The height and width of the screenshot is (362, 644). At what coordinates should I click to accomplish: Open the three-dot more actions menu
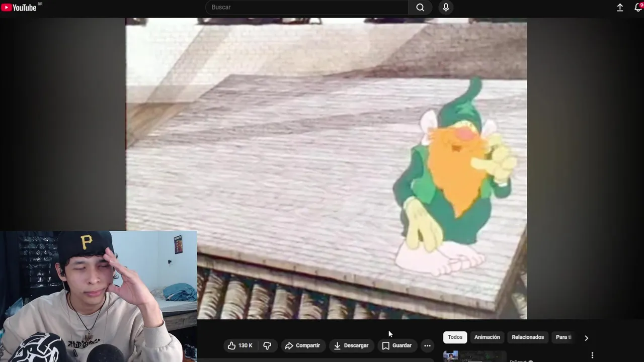[x=427, y=345]
